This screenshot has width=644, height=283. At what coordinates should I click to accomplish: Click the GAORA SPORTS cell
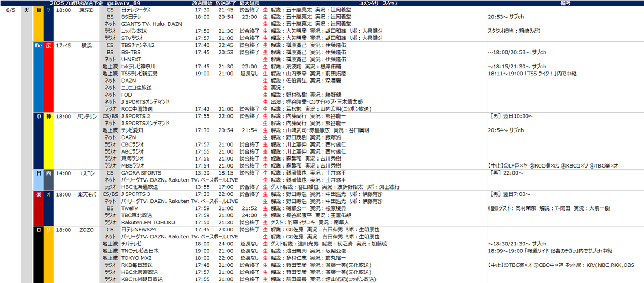click(141, 172)
